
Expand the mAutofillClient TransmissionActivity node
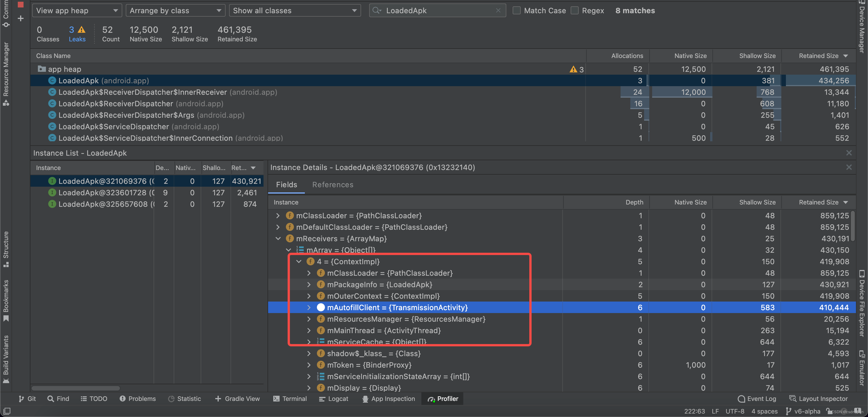point(309,308)
